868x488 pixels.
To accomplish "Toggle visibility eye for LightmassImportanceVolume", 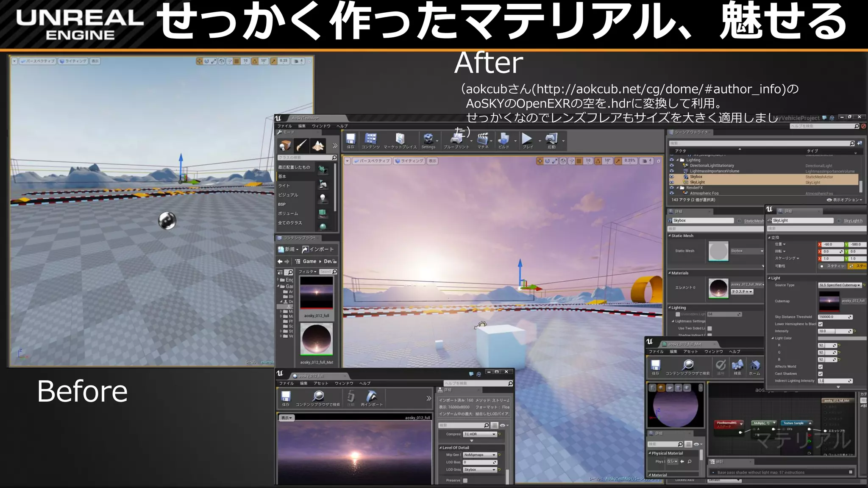I will [x=671, y=171].
